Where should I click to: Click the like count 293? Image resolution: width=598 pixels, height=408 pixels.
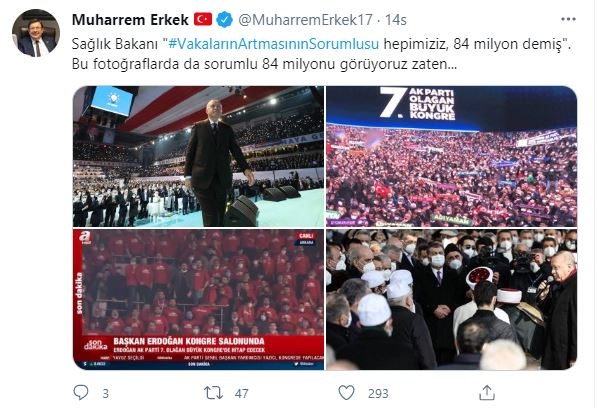coord(378,394)
